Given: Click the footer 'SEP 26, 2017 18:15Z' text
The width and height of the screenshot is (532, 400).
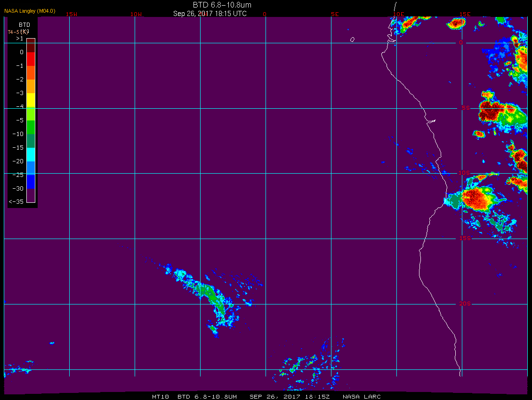Looking at the screenshot, I should [x=290, y=397].
